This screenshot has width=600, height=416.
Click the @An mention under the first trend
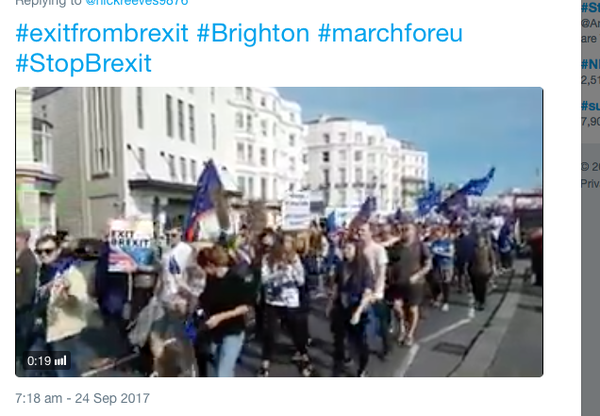click(x=590, y=24)
